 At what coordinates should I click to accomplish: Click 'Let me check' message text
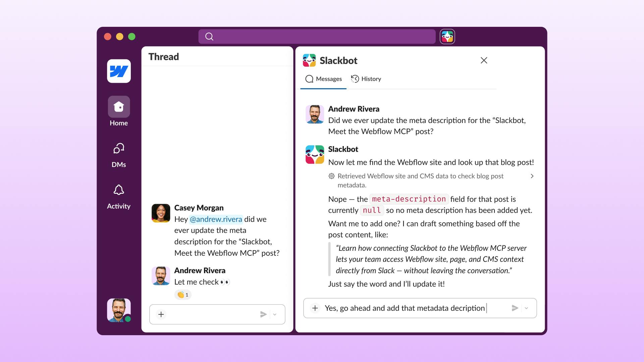pos(202,282)
